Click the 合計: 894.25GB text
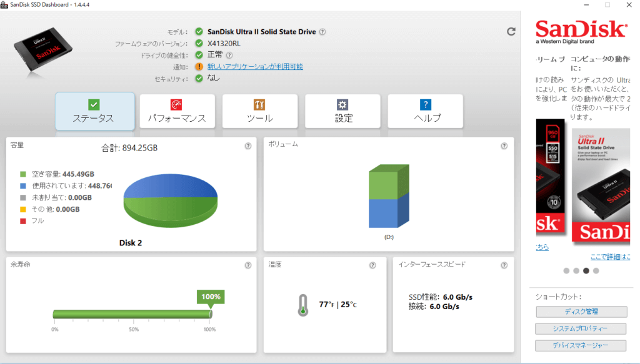The height and width of the screenshot is (364, 640). [x=129, y=148]
